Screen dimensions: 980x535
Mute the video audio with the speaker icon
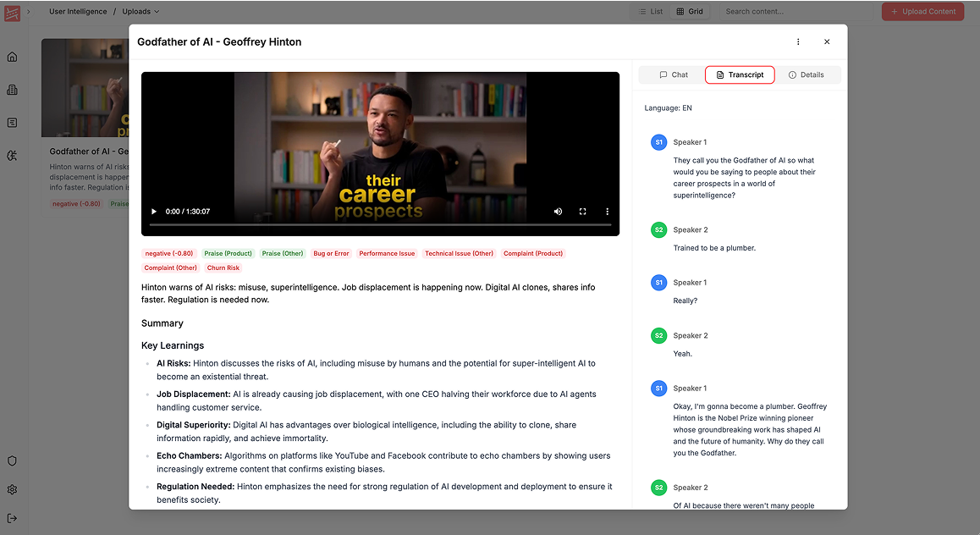(558, 211)
